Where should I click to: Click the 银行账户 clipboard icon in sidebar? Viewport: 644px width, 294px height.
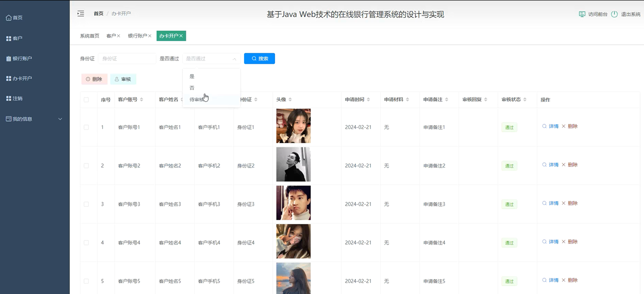point(9,59)
